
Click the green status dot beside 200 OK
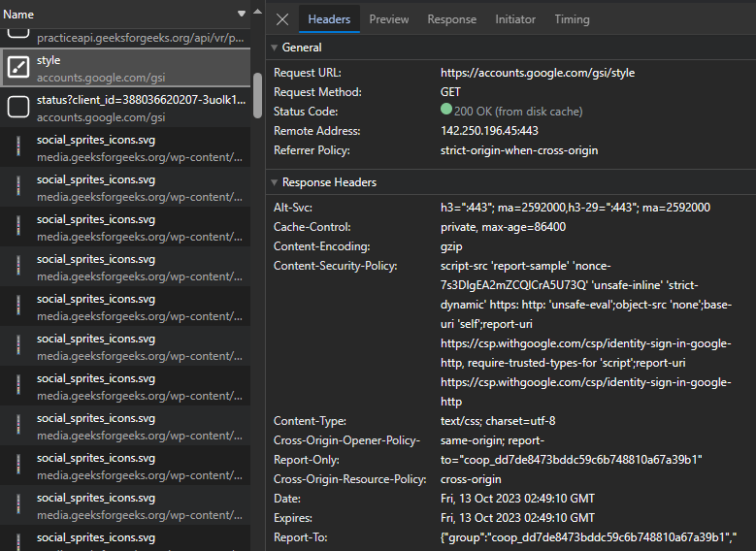(x=446, y=111)
